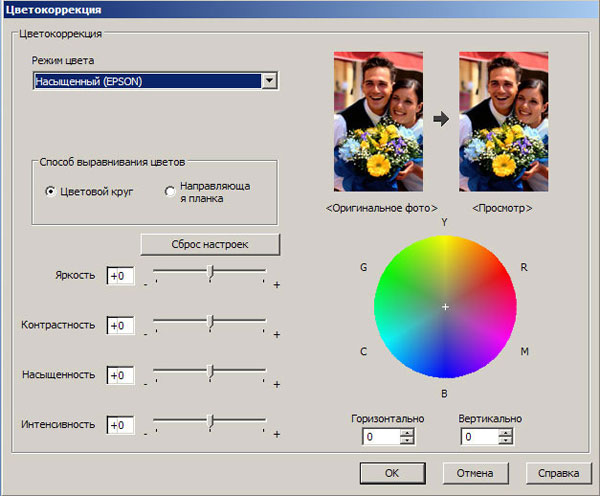Click the Отмена button
This screenshot has width=600, height=496.
[475, 473]
